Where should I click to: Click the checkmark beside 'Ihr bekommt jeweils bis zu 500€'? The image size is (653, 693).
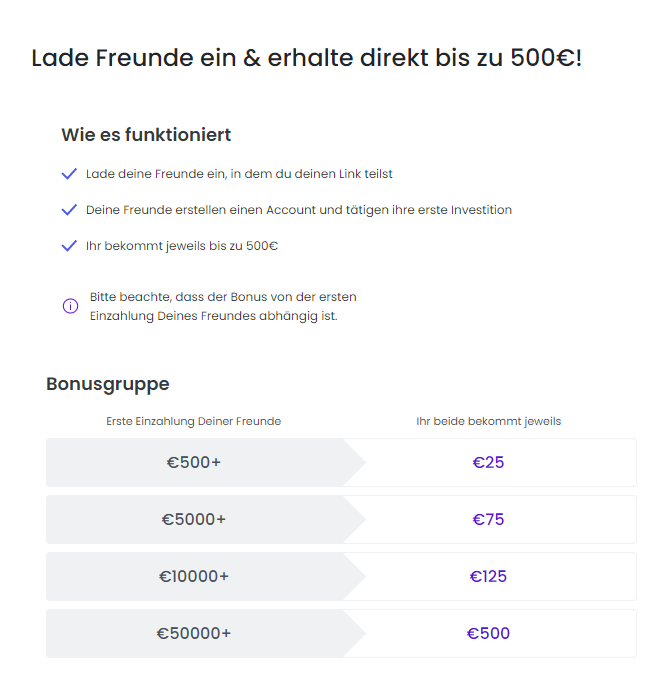pos(69,246)
